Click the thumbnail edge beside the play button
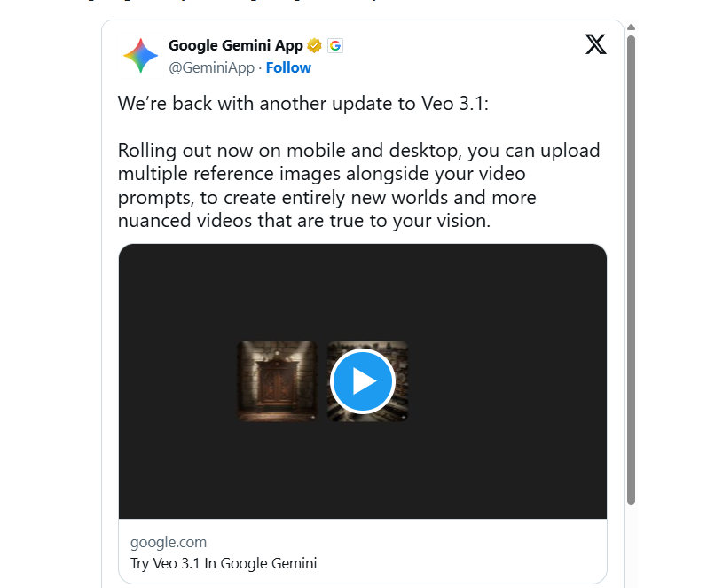This screenshot has width=707, height=588. tap(403, 381)
